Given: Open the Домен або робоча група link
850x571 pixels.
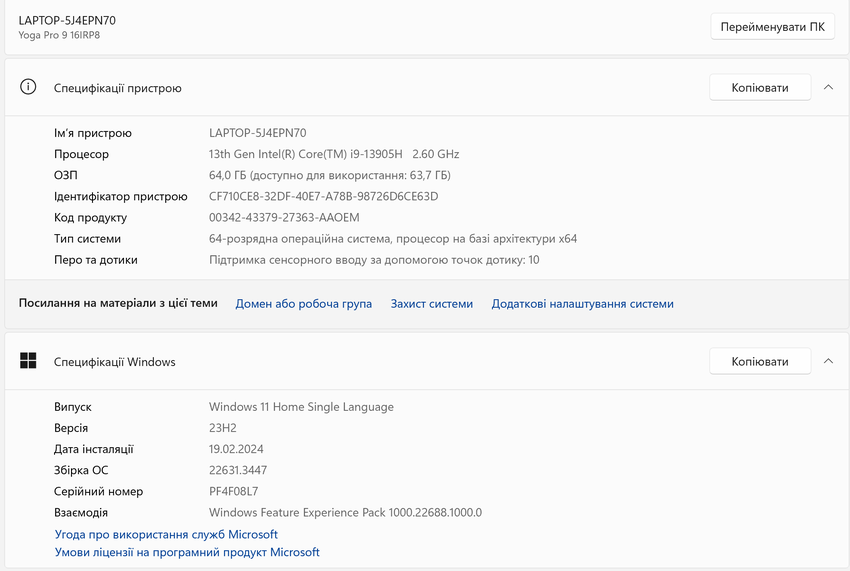Looking at the screenshot, I should (303, 304).
